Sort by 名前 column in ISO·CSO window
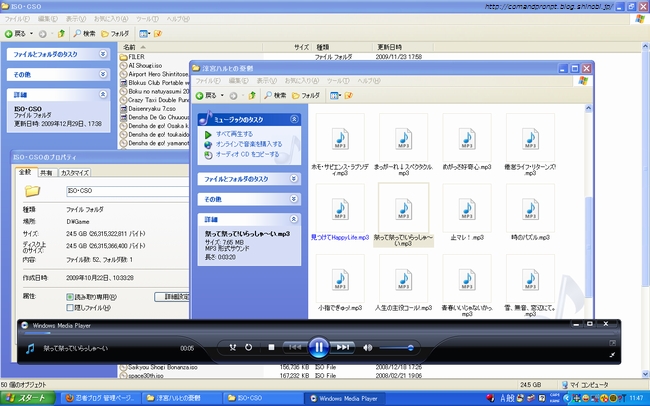 pyautogui.click(x=190, y=47)
